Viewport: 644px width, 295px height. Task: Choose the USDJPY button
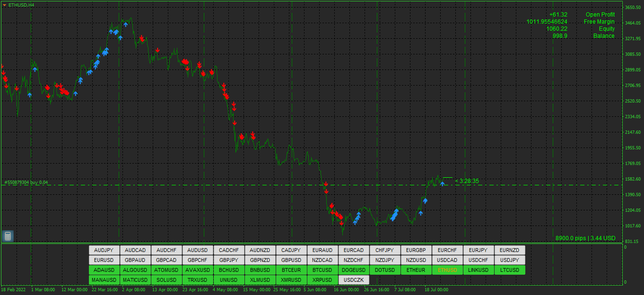click(x=509, y=260)
